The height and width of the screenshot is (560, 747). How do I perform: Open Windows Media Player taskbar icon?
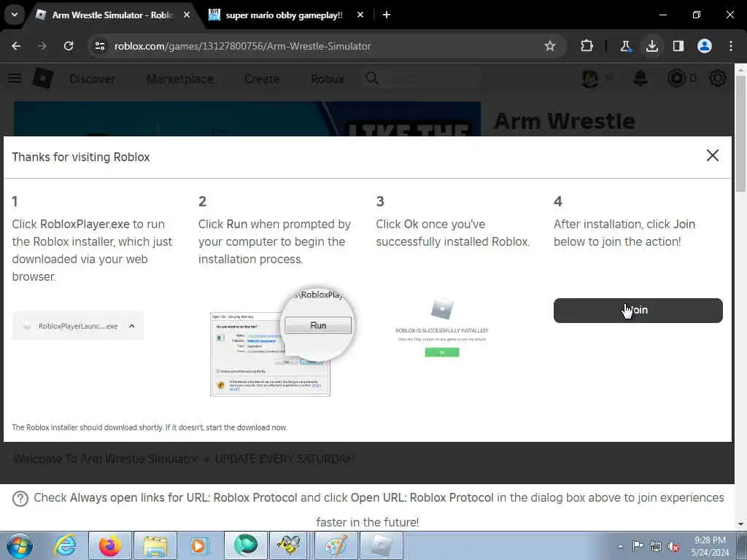point(198,545)
